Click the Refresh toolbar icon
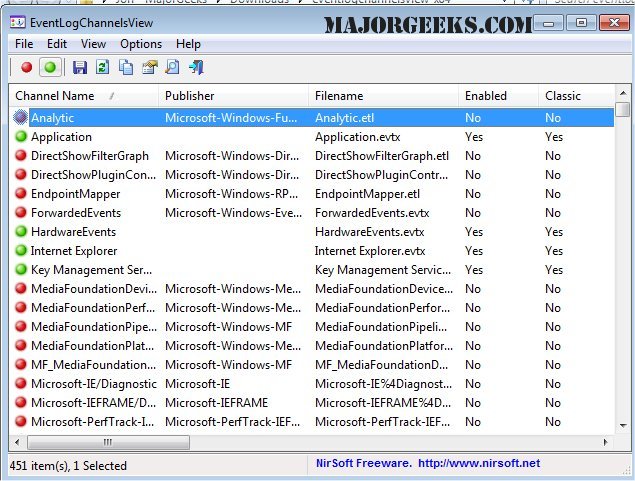Image resolution: width=635 pixels, height=481 pixels. 102,67
